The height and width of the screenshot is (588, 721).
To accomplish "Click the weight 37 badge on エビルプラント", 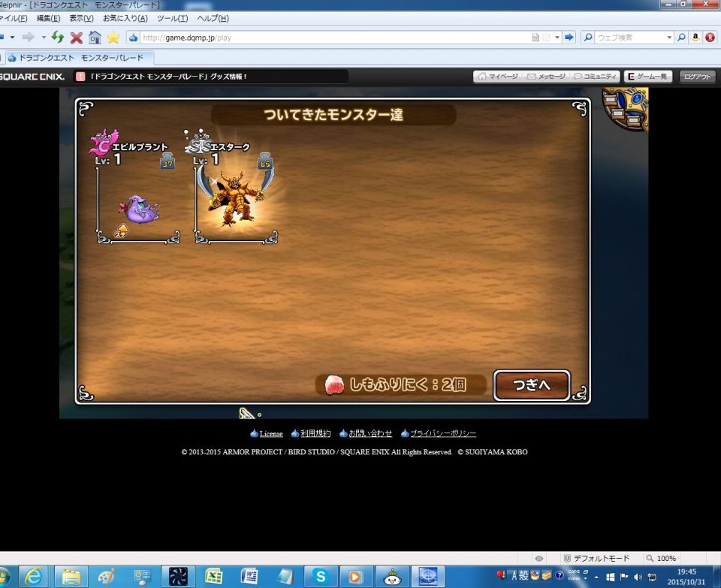I will pos(167,161).
